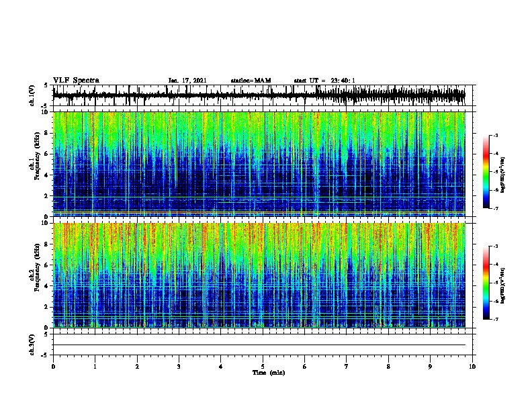
Task: Select the date text "Jan. 17, 2021"
Action: tap(187, 81)
